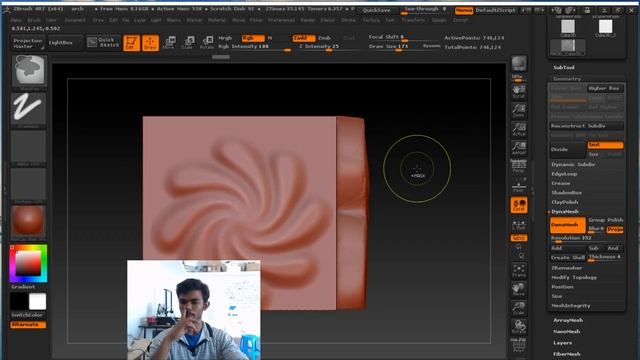This screenshot has height=360, width=640.
Task: Open the Transform menu
Action: (413, 20)
